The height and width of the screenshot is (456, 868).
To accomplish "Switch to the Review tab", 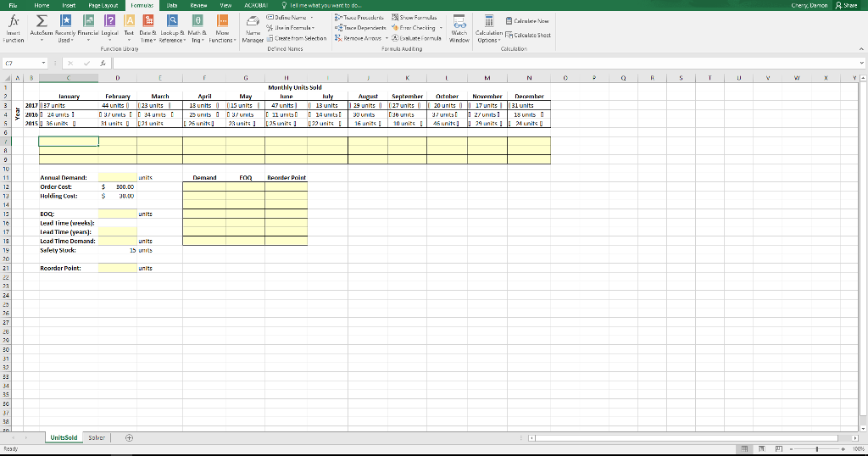I will pyautogui.click(x=198, y=5).
